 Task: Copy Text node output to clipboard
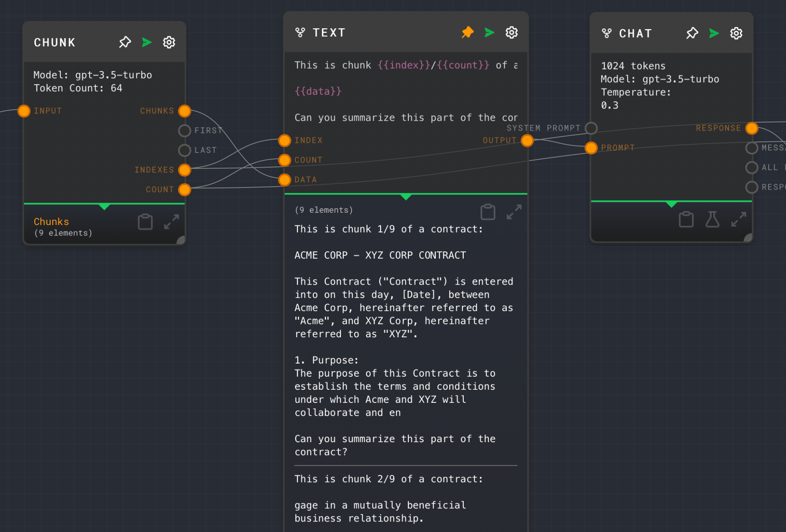[x=488, y=212]
